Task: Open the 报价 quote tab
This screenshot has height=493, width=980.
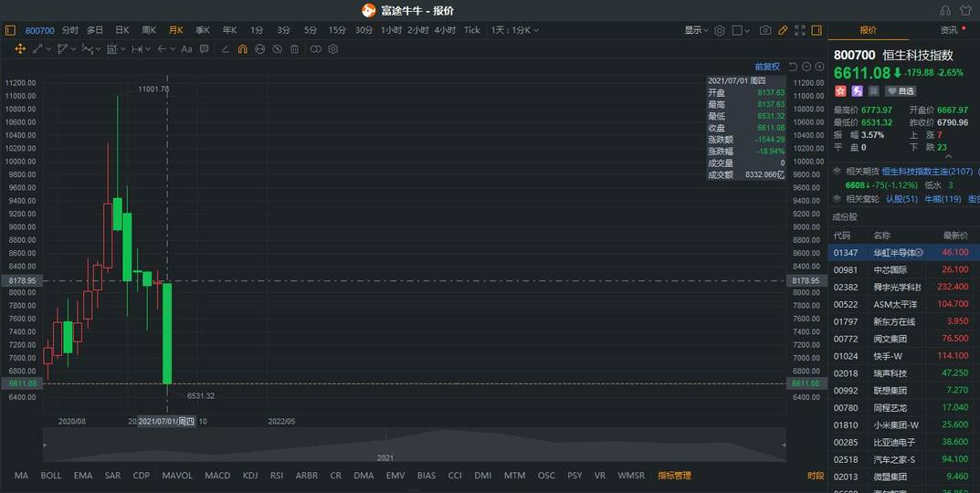Action: click(869, 30)
